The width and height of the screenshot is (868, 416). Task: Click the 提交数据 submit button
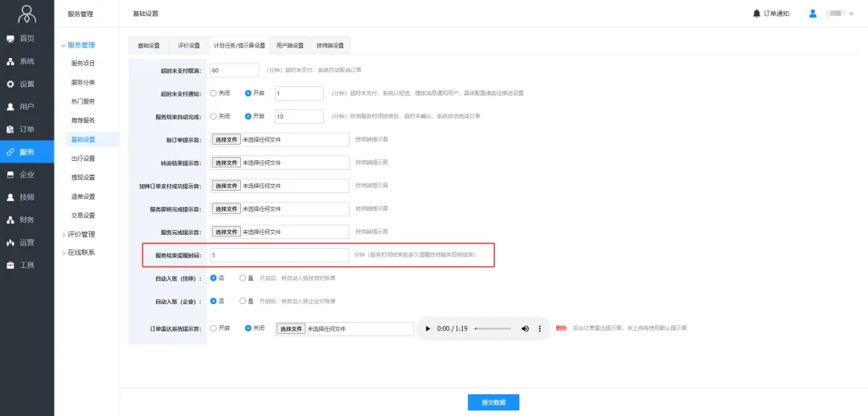(493, 402)
